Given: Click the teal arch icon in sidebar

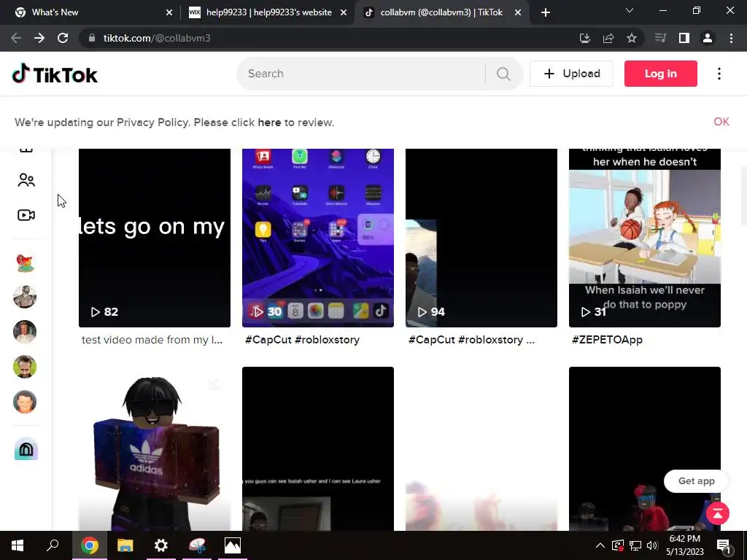Looking at the screenshot, I should point(26,449).
